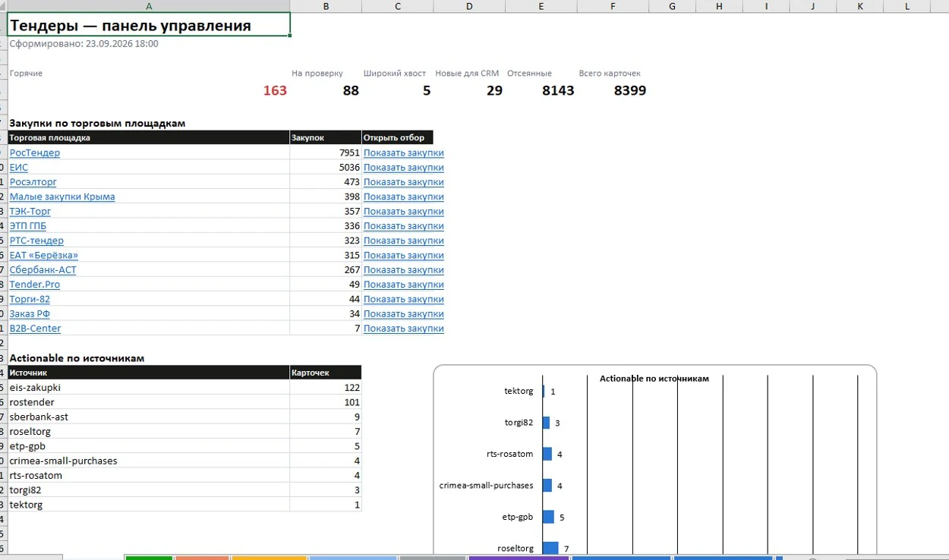Open the Малые закупки Крыма link
The image size is (949, 560).
[x=62, y=197]
